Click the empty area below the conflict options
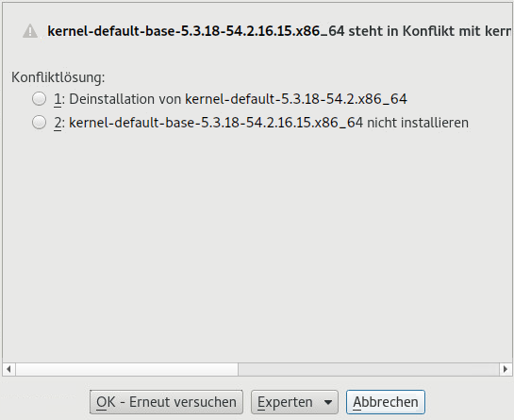Image resolution: width=514 pixels, height=420 pixels. click(257, 246)
